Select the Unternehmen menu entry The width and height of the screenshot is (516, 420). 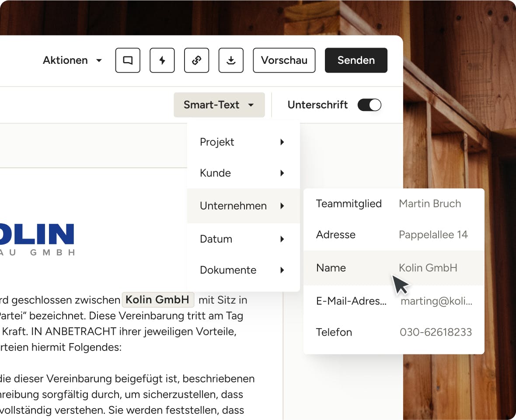243,206
